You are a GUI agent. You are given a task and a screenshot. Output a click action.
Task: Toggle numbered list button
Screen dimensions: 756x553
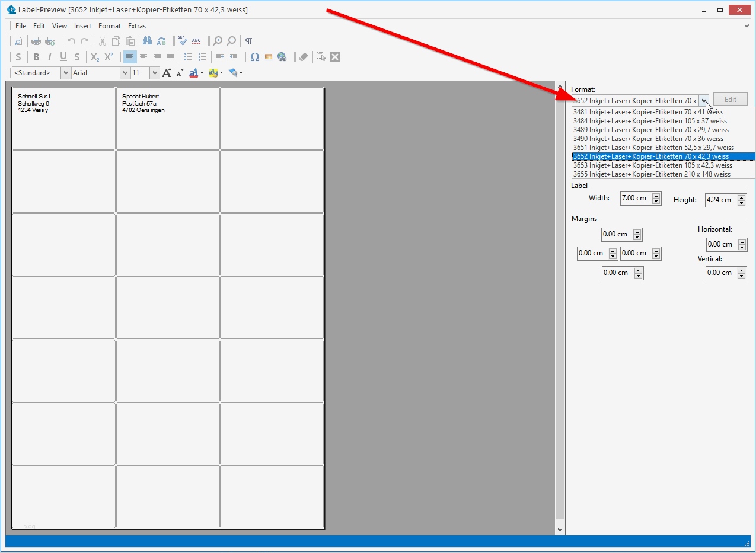coord(202,57)
